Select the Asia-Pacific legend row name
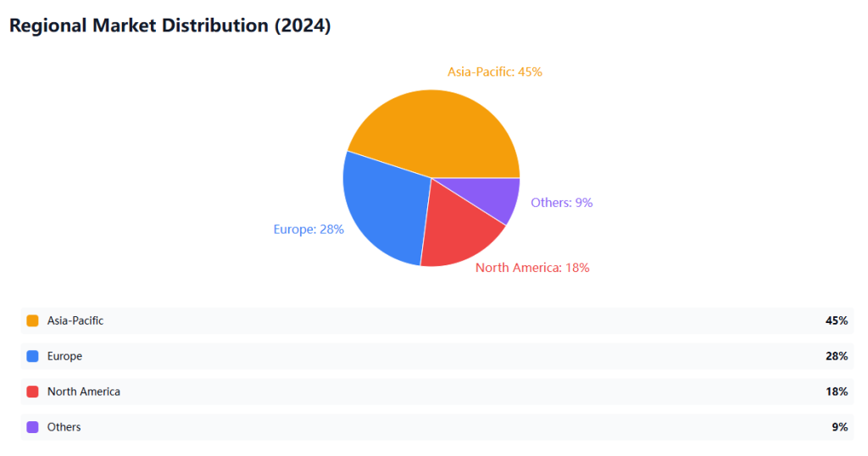The height and width of the screenshot is (456, 868). (x=75, y=320)
